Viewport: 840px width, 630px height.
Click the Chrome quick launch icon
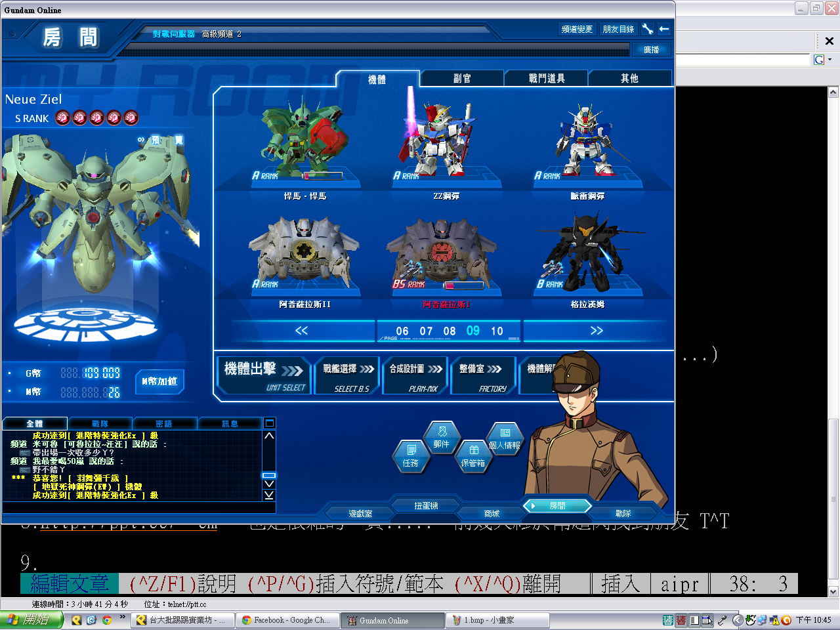(x=106, y=620)
